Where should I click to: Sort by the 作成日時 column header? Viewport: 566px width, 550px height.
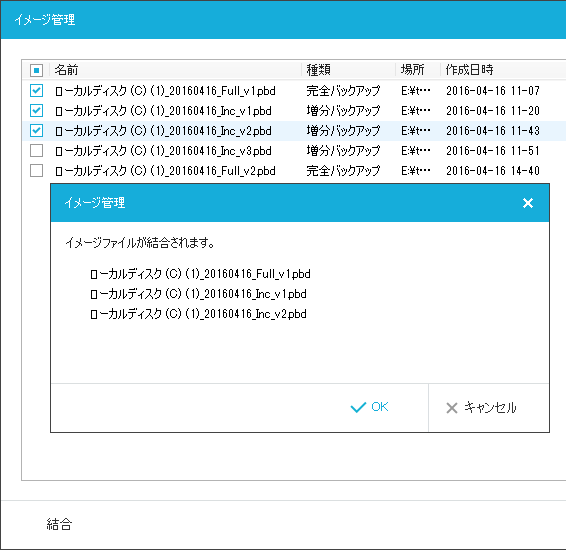pyautogui.click(x=469, y=70)
